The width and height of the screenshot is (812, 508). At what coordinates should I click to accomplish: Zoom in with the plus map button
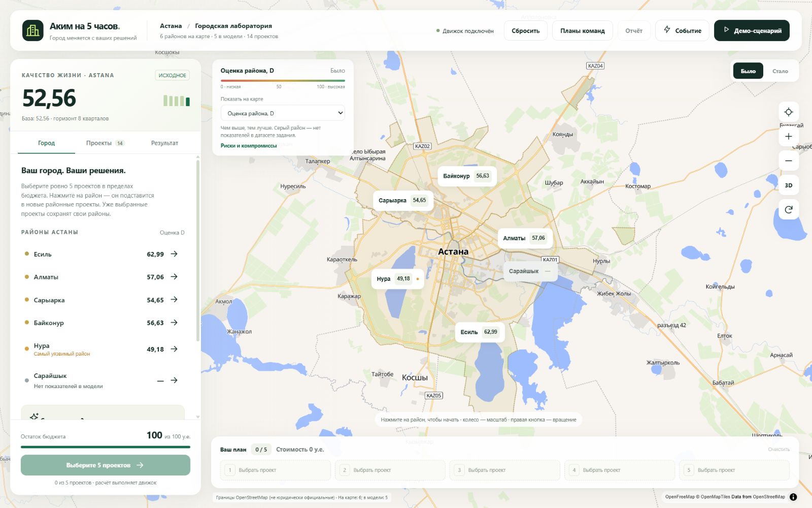coord(789,136)
